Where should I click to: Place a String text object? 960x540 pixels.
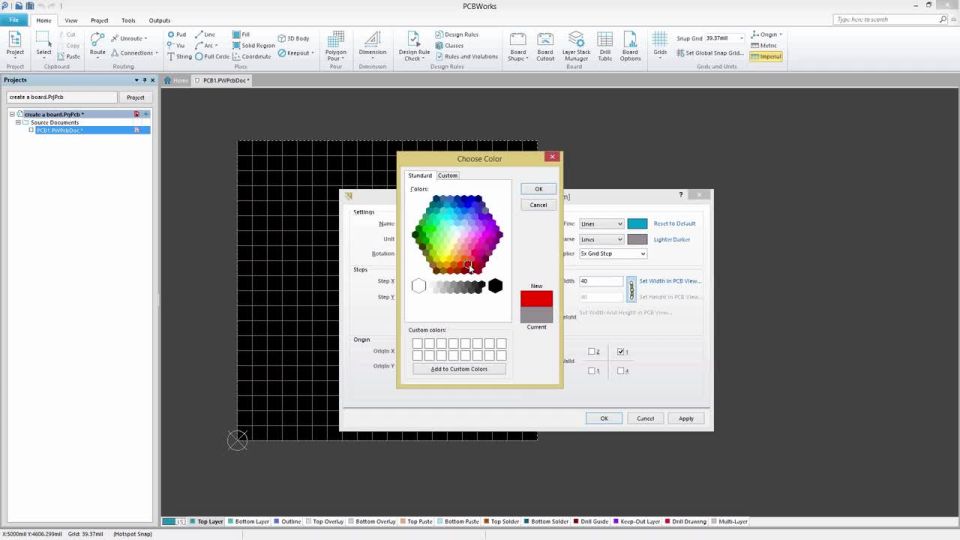(179, 56)
